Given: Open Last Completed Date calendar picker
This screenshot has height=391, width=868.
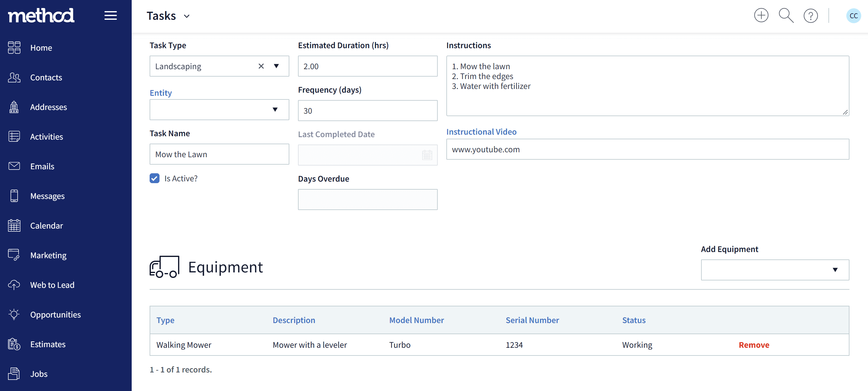Looking at the screenshot, I should pyautogui.click(x=427, y=155).
